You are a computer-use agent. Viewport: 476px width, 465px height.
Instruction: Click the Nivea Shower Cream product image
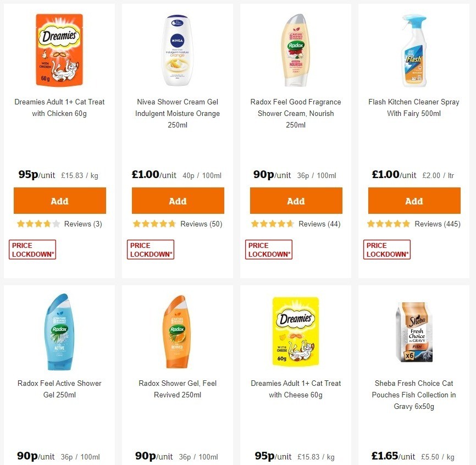pyautogui.click(x=178, y=49)
